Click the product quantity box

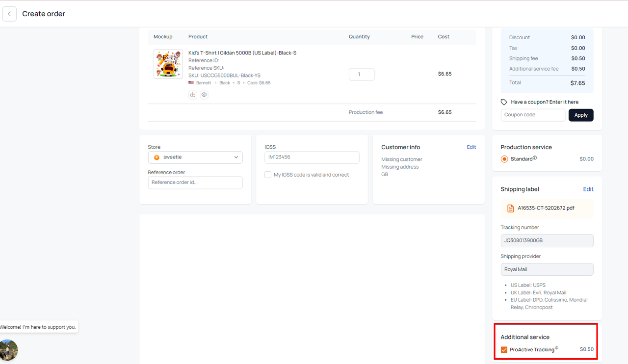pyautogui.click(x=362, y=74)
